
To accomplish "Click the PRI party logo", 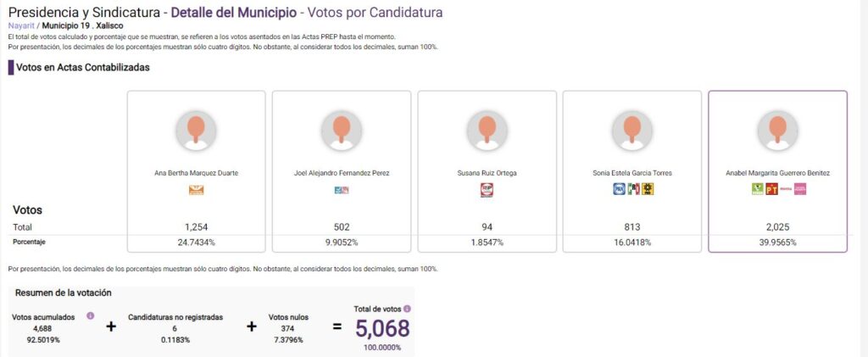I will (x=634, y=189).
